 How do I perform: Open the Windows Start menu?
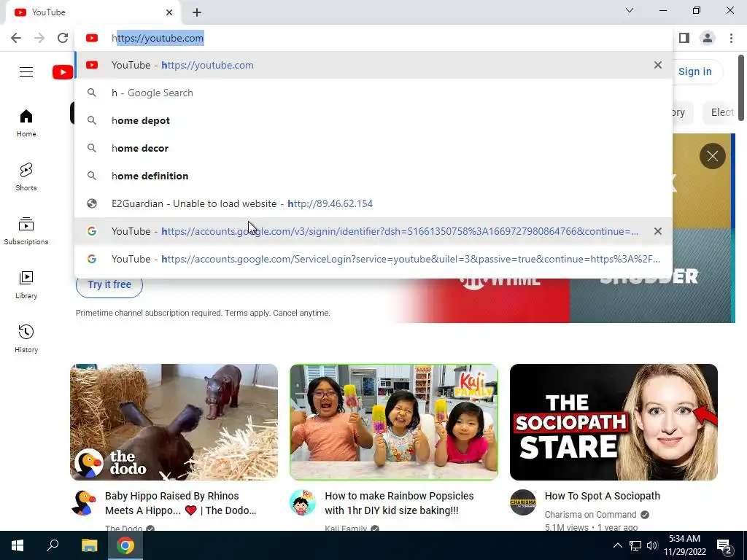[18, 545]
